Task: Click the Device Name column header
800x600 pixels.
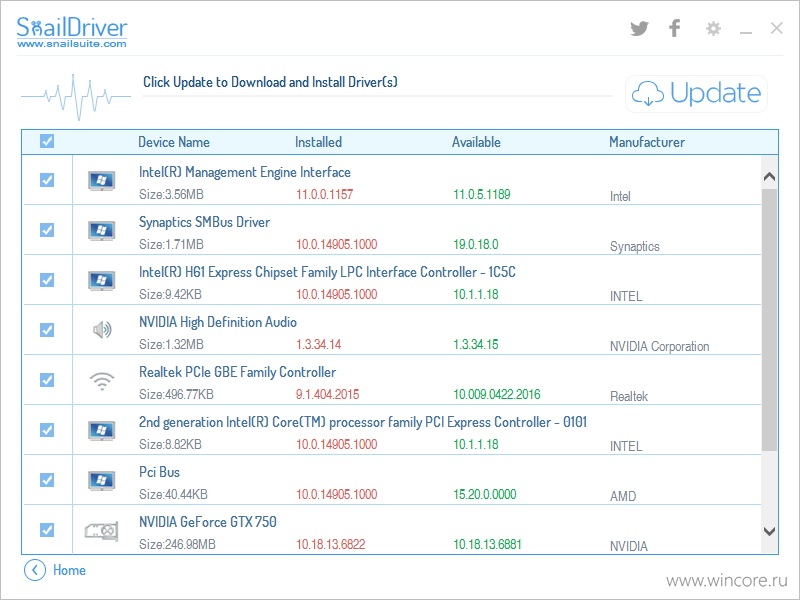Action: click(x=174, y=142)
